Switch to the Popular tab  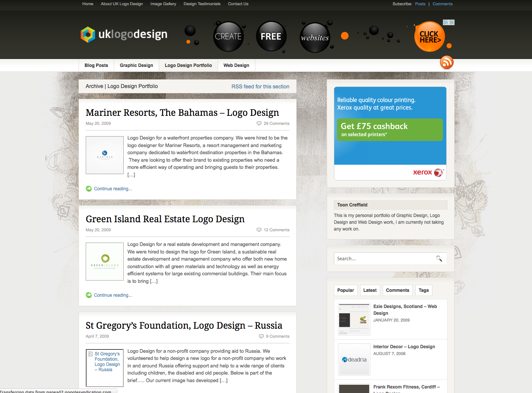(346, 290)
